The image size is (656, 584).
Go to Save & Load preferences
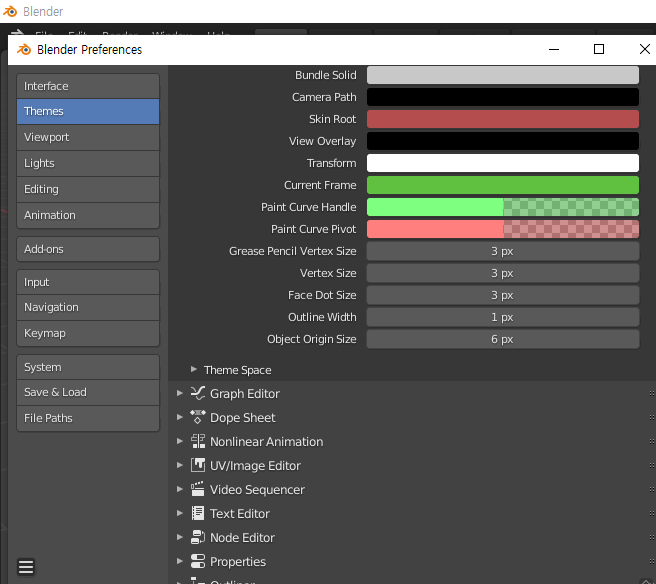click(88, 392)
